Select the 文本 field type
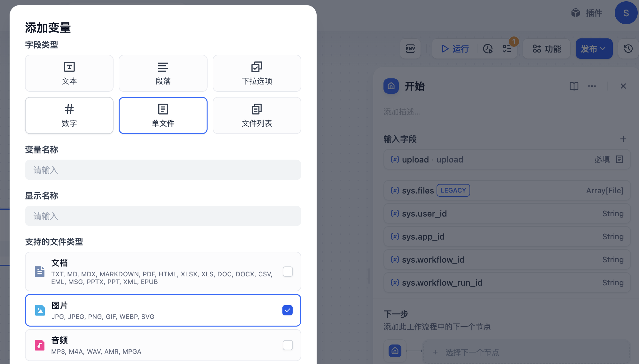 tap(69, 73)
